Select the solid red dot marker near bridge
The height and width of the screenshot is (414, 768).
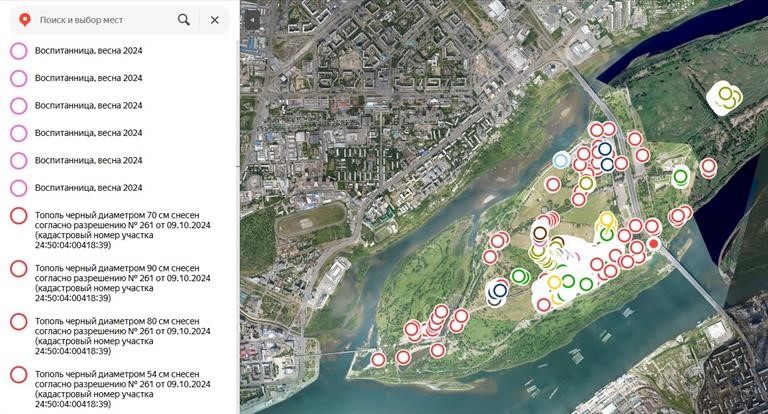pos(653,243)
